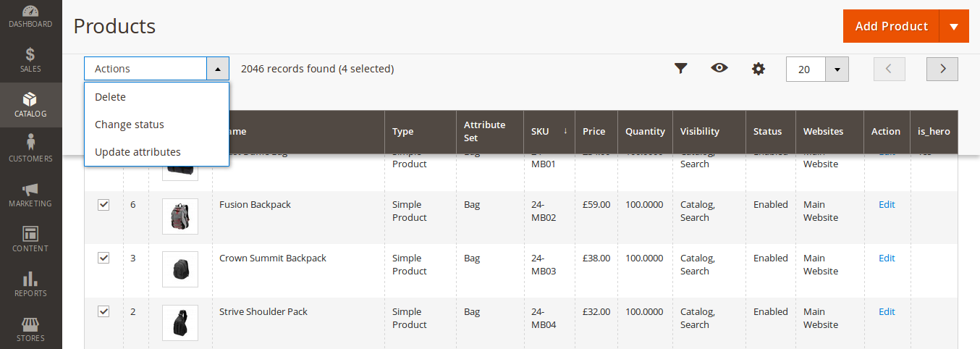Open the Content sidebar section
This screenshot has height=349, width=980.
pyautogui.click(x=30, y=239)
